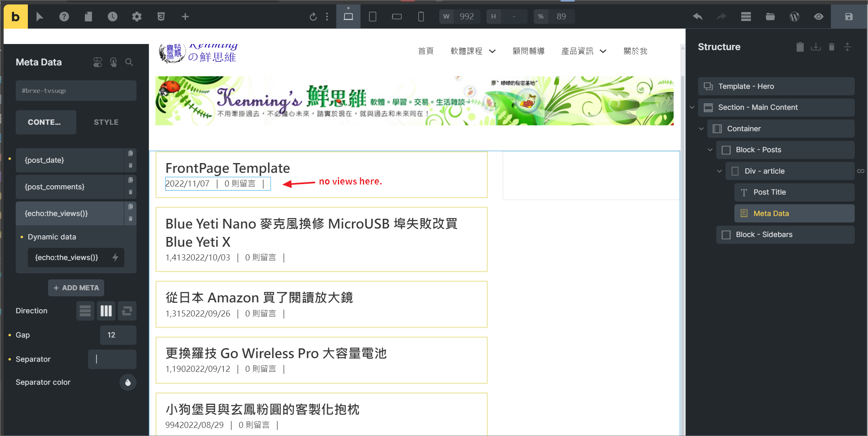Select Template - Hero in structure
868x436 pixels.
[776, 86]
